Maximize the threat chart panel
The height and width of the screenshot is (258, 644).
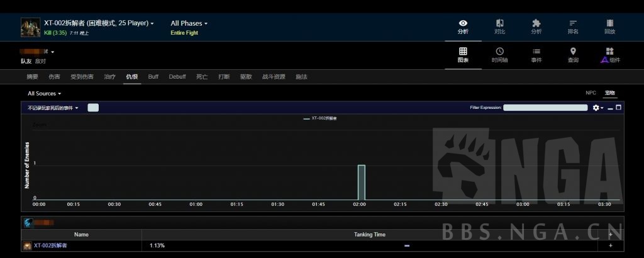pyautogui.click(x=619, y=108)
